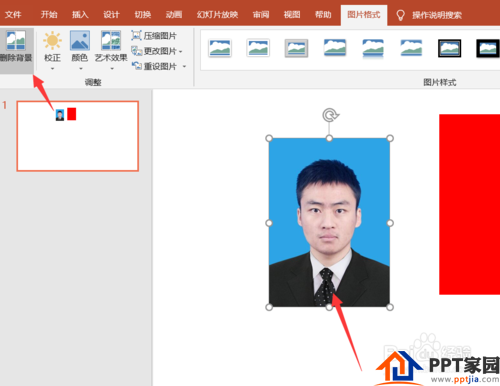Apply the eighth picture style with thick black frame
This screenshot has height=386, width=500.
click(x=488, y=48)
